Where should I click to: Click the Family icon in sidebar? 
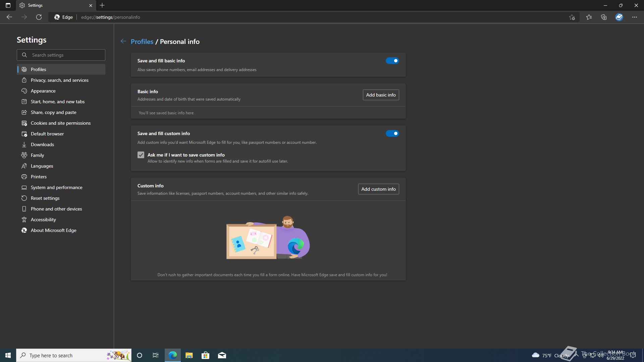coord(24,155)
